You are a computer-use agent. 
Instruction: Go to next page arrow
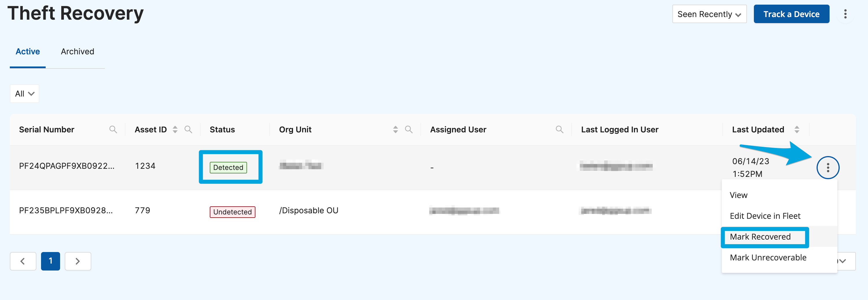tap(78, 261)
